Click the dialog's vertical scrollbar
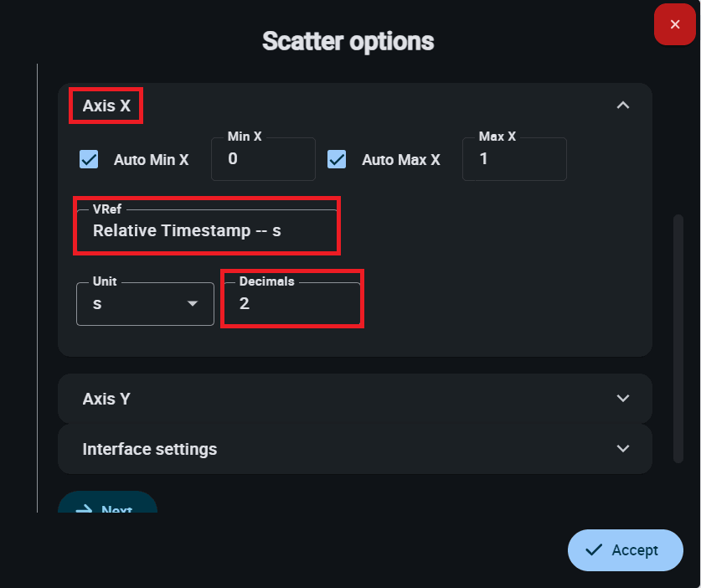Image resolution: width=701 pixels, height=588 pixels. [x=678, y=335]
